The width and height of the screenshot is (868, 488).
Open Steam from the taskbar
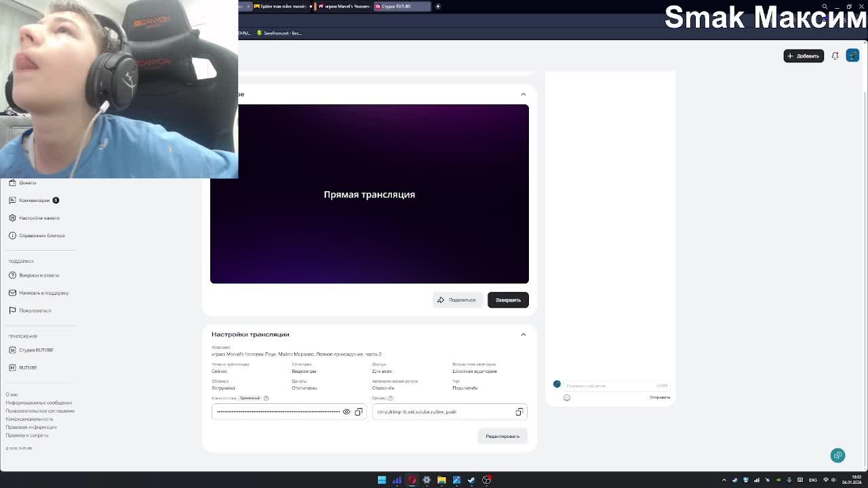coord(471,480)
